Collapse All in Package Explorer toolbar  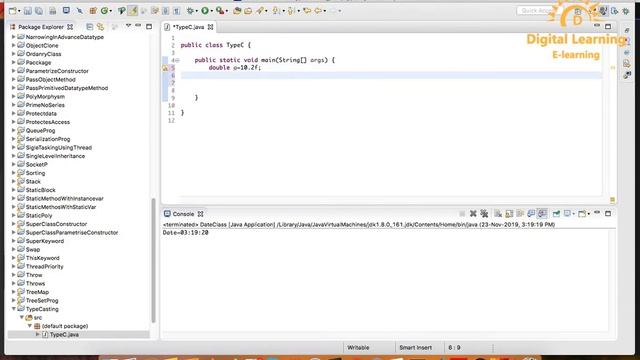[x=89, y=27]
